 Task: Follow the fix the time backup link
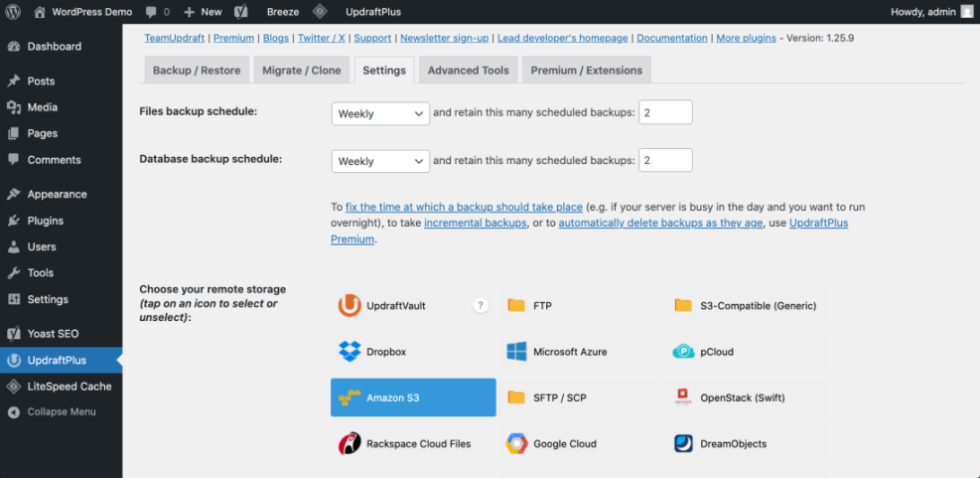click(x=465, y=207)
